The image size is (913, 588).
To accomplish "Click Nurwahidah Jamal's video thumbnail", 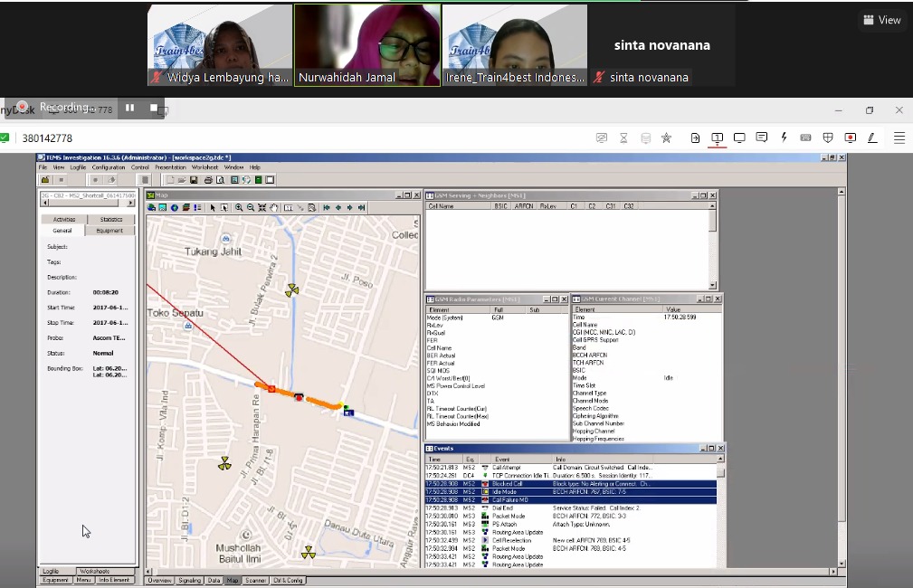I will [x=367, y=45].
